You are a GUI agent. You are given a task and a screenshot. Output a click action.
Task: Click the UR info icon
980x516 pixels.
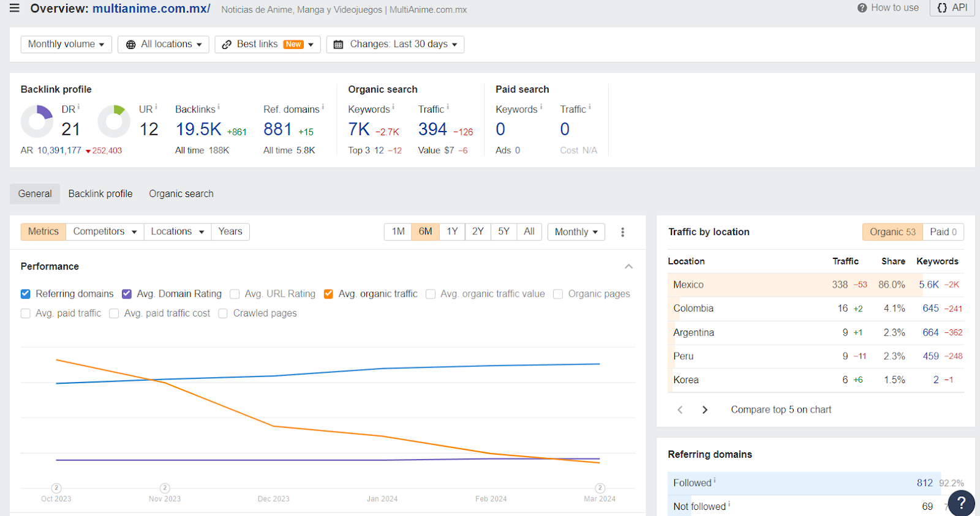pyautogui.click(x=156, y=107)
